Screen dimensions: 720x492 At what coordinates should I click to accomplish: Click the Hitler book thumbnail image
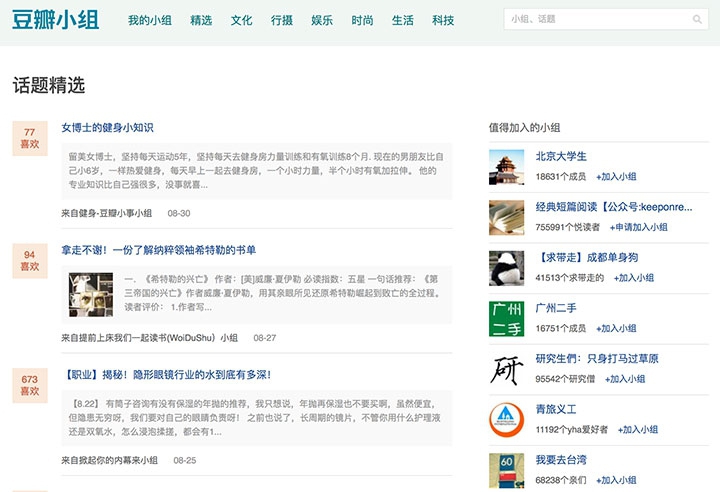click(x=91, y=295)
